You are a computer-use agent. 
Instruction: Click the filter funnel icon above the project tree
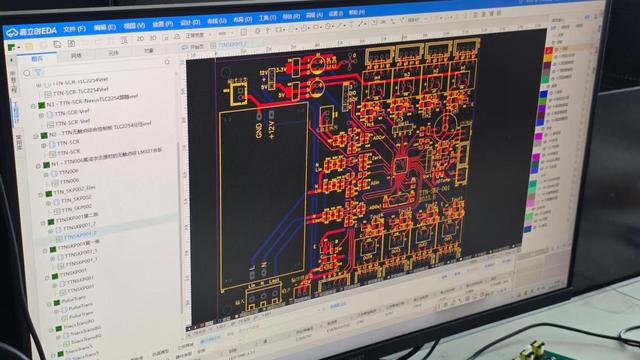coord(38,73)
